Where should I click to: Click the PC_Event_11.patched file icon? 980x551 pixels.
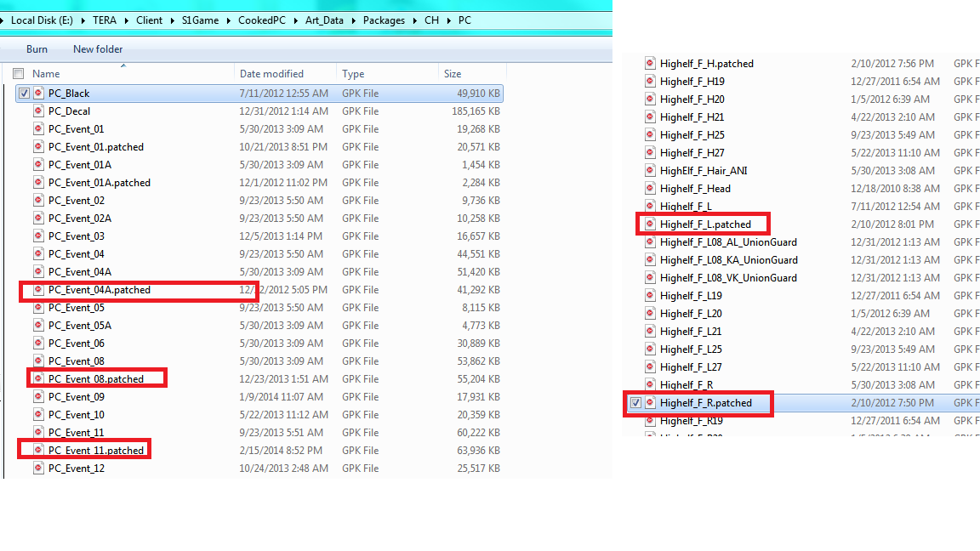[38, 451]
